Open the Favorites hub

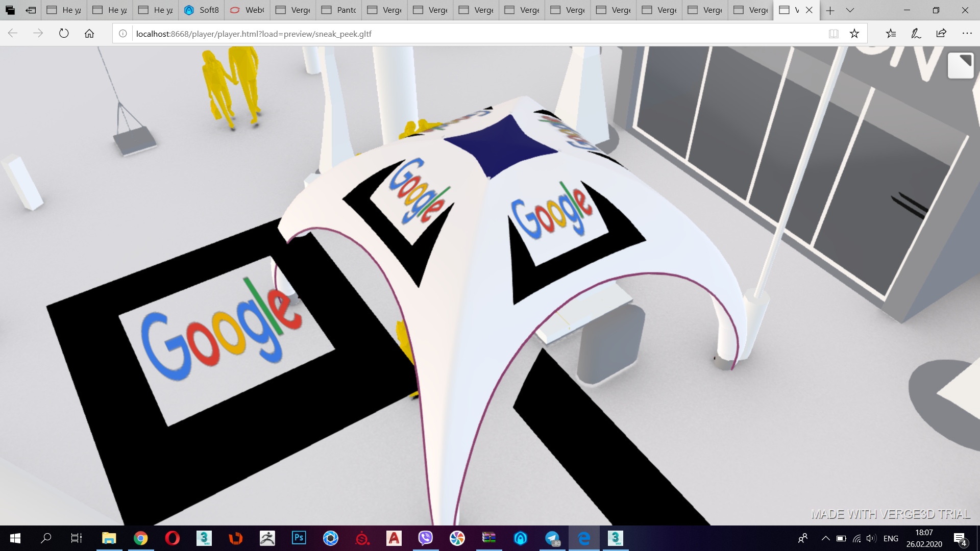point(891,34)
